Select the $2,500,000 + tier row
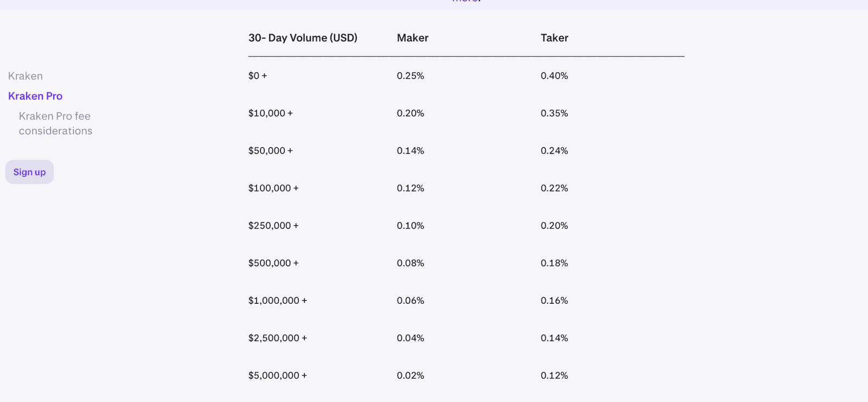Screen dimensions: 868x402 [x=277, y=338]
